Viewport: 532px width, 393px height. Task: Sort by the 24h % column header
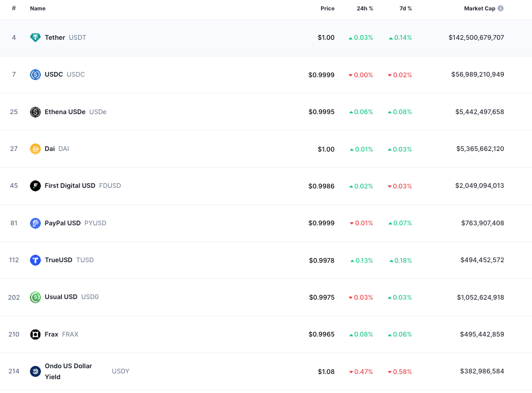coord(364,9)
